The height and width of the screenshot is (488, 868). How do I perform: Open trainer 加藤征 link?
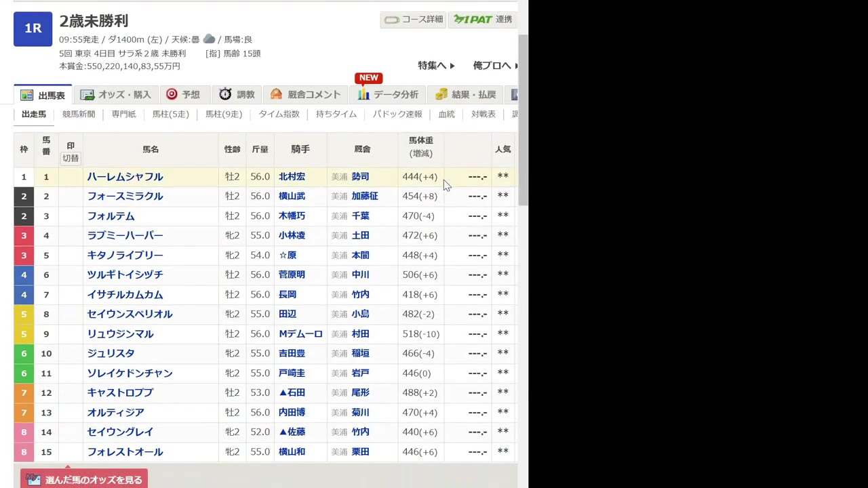364,196
